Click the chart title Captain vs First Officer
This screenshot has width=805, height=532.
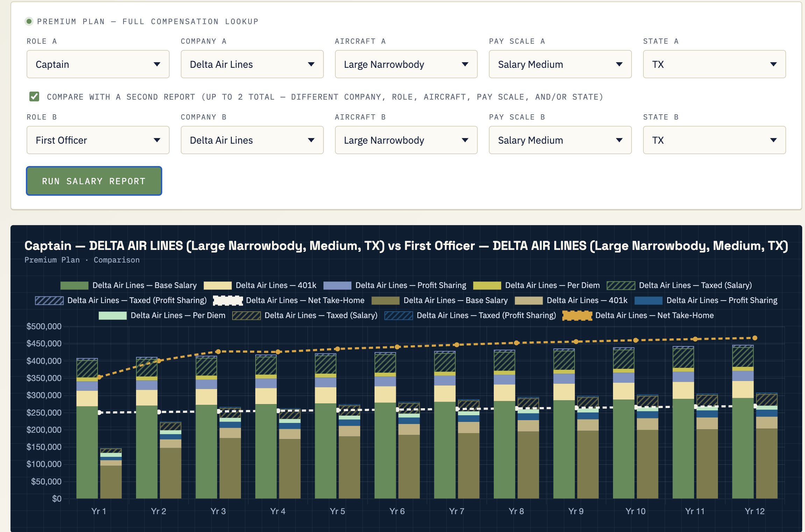pos(406,246)
